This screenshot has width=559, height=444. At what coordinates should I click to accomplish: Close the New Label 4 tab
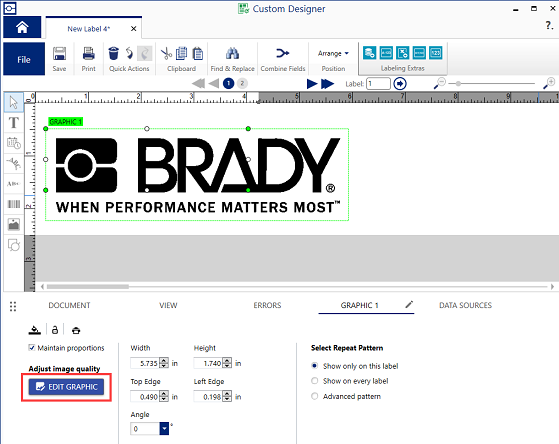click(133, 29)
